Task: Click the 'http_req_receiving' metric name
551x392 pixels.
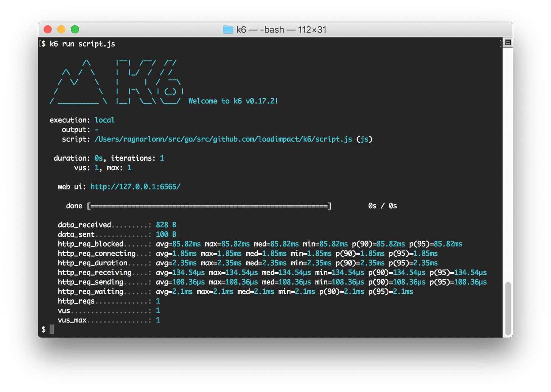Action: pyautogui.click(x=95, y=272)
